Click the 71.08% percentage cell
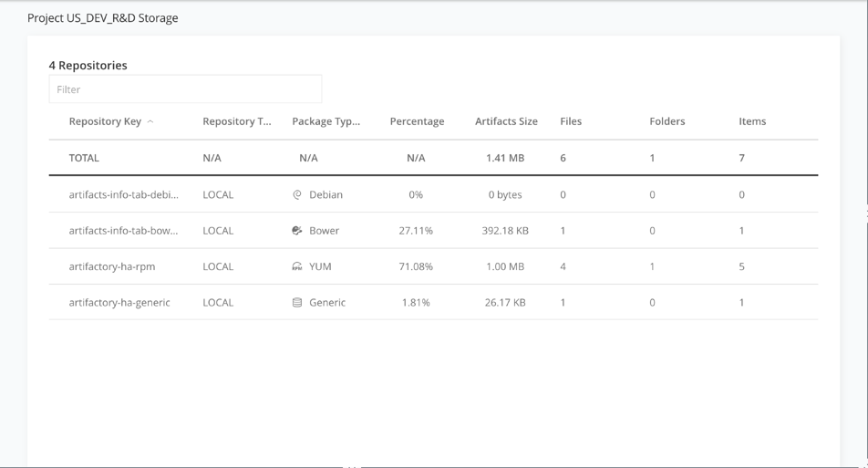868x468 pixels. (416, 266)
